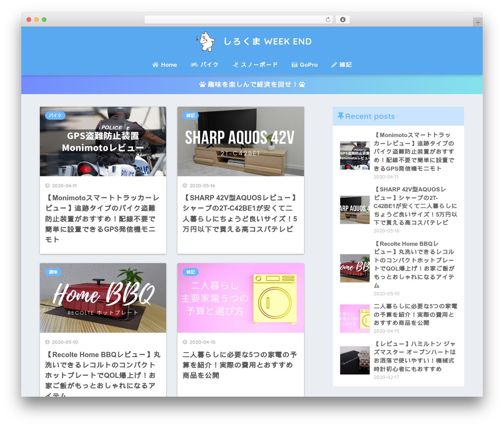Viewport: 504px width, 427px height.
Task: Click the polar bear logo icon
Action: click(x=206, y=41)
